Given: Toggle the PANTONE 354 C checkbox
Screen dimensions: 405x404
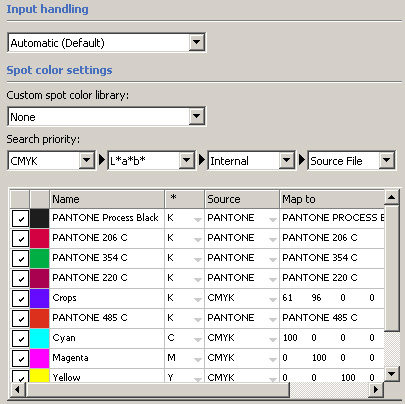Looking at the screenshot, I should [x=20, y=259].
